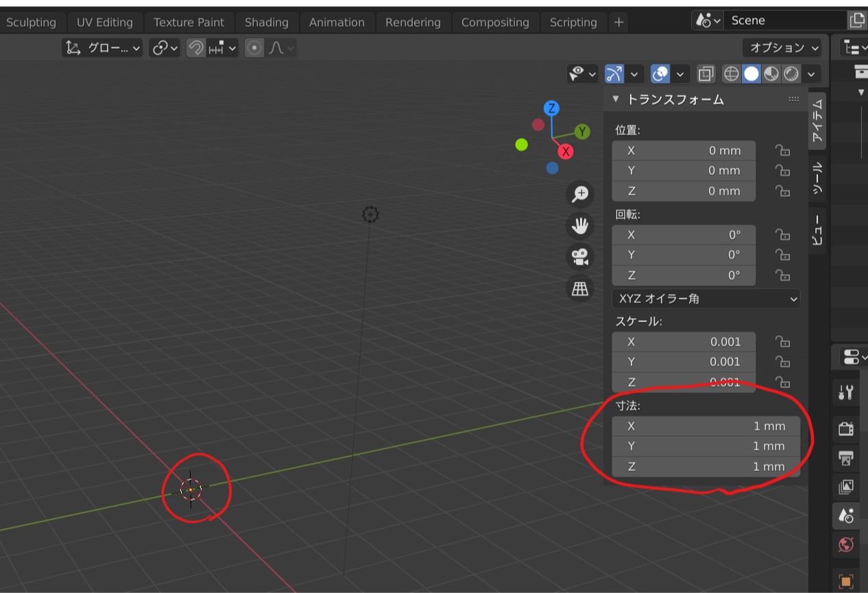Select the Texture Paint workspace tab
The height and width of the screenshot is (593, 868).
(189, 22)
